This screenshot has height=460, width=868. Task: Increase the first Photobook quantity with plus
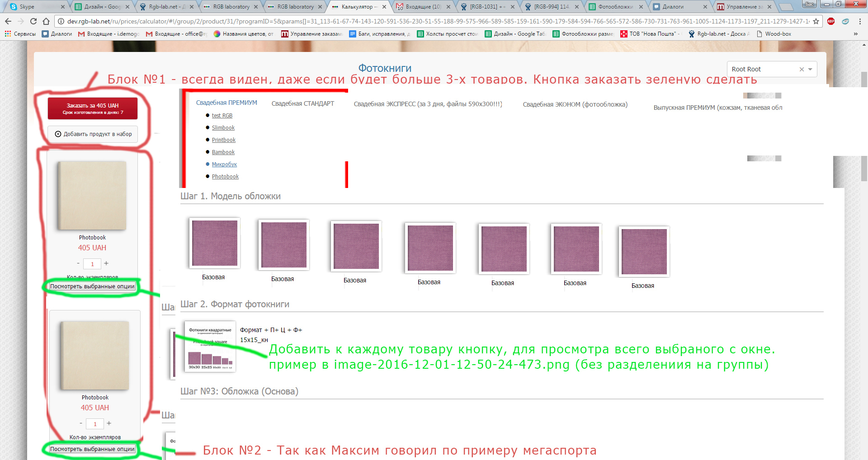pos(106,263)
